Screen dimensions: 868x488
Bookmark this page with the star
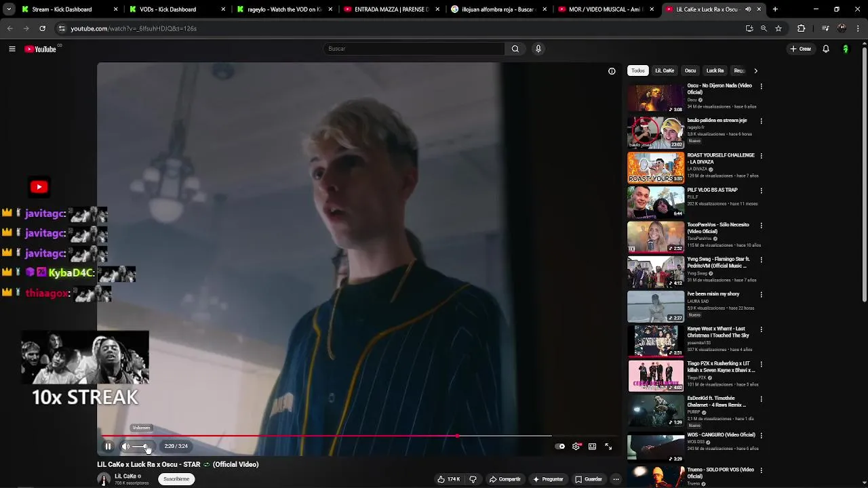(x=778, y=28)
